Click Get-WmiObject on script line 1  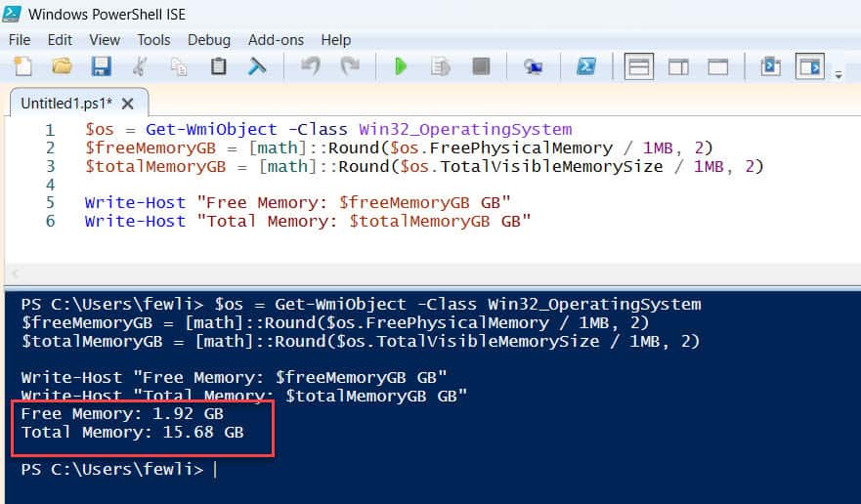coord(211,130)
